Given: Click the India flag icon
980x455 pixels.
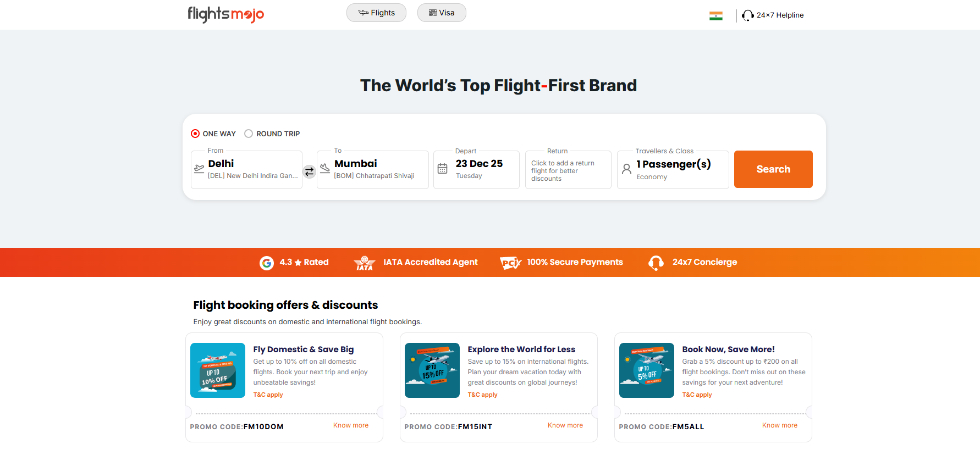Looking at the screenshot, I should pos(715,16).
